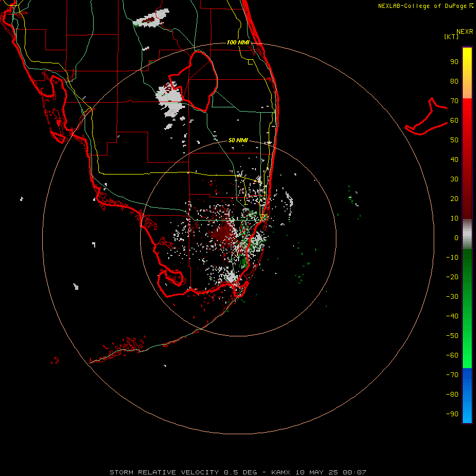Viewport: 476px width, 476px height.
Task: Click the 0 value on the velocity scale
Action: pos(456,238)
